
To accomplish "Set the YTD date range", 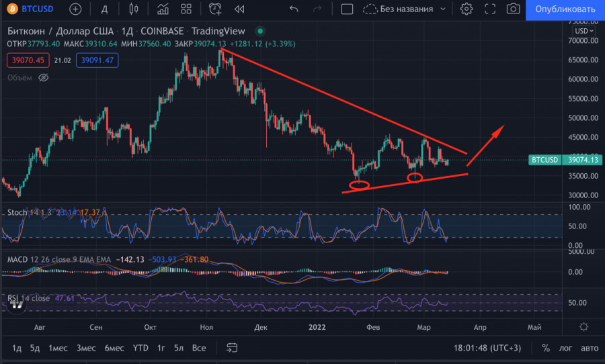I will (140, 348).
